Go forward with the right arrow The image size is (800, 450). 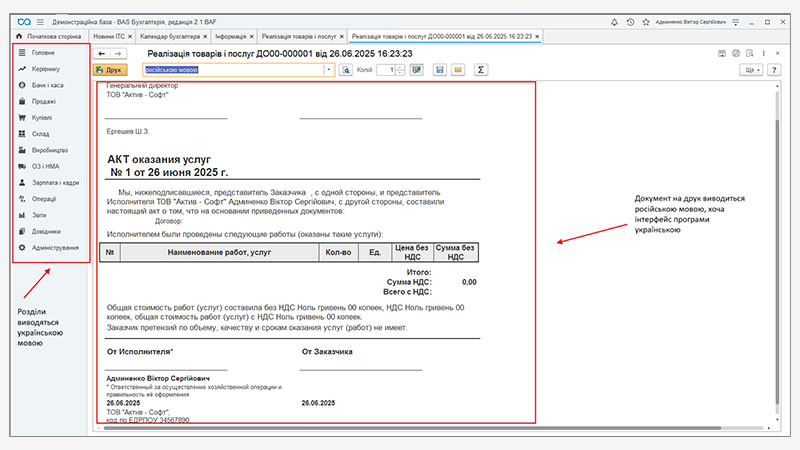(118, 54)
